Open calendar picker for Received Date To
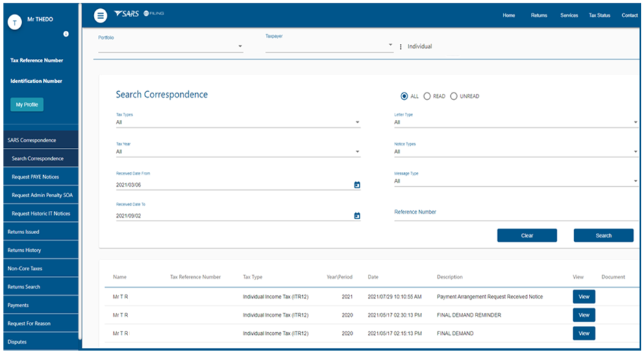This screenshot has width=644, height=354. tap(357, 216)
